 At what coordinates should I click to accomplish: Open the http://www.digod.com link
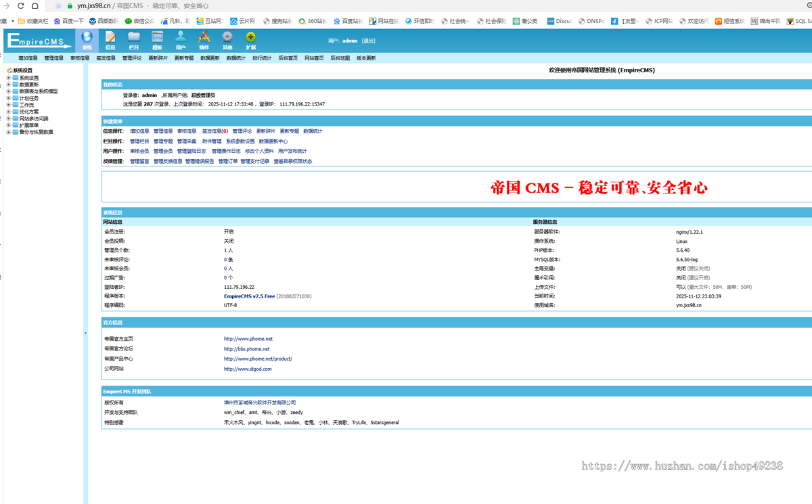(x=248, y=369)
